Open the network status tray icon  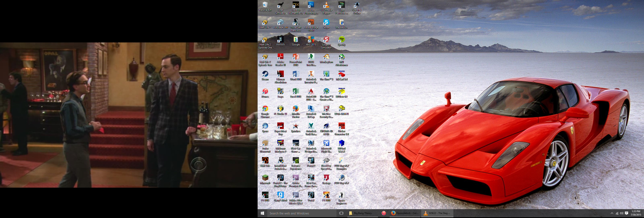pos(617,213)
